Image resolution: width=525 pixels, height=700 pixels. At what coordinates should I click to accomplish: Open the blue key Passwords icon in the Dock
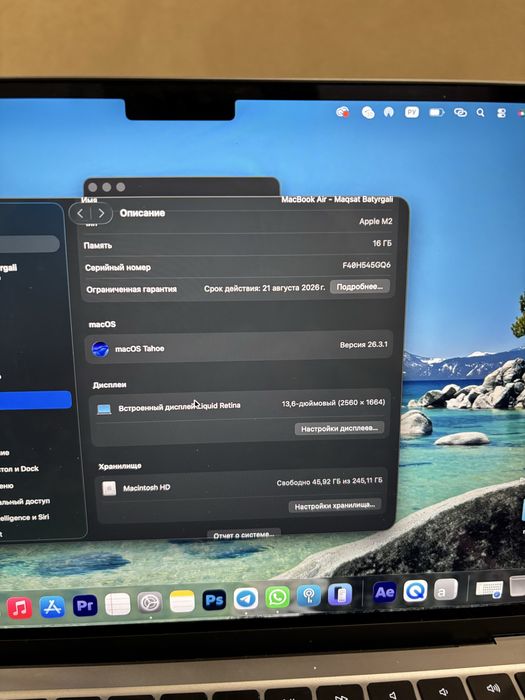[x=309, y=596]
